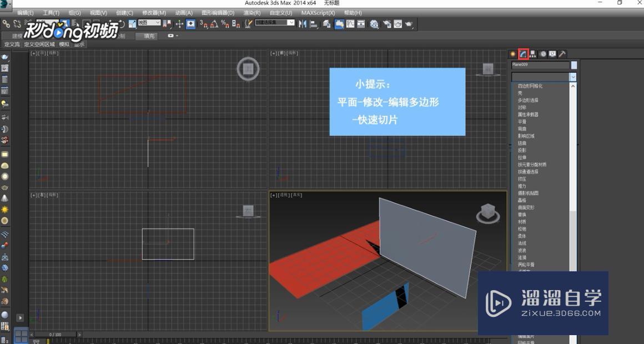
Task: Toggle Percent Snap
Action: 224,24
